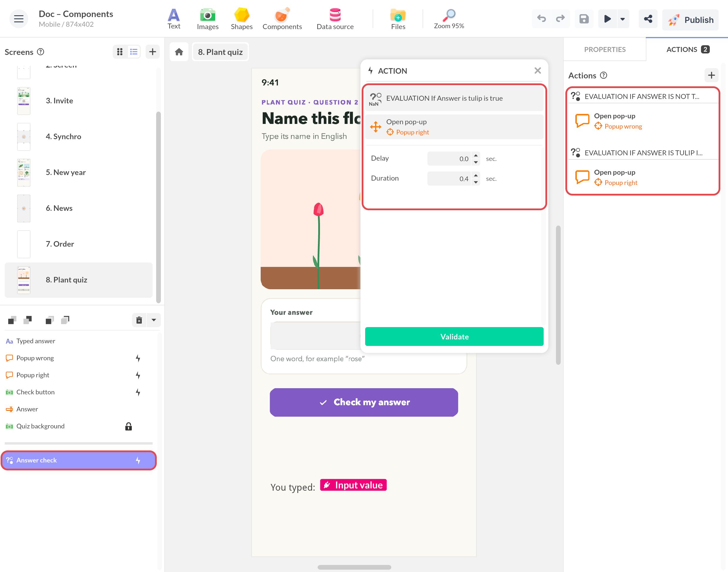The image size is (728, 572).
Task: Undo the last change
Action: click(x=541, y=19)
